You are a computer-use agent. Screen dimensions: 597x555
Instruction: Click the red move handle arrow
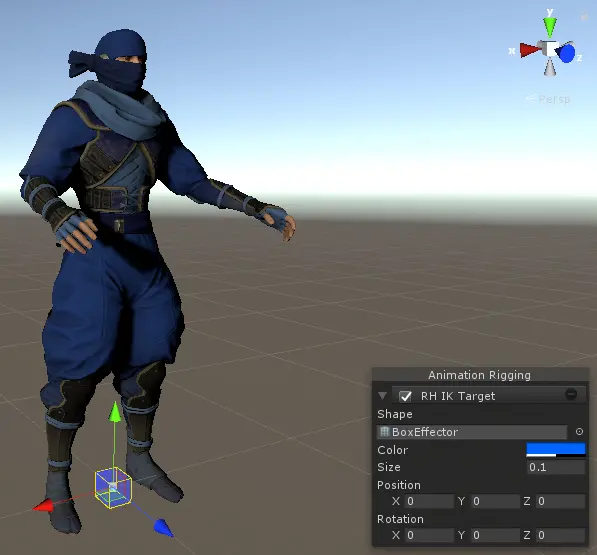click(43, 506)
